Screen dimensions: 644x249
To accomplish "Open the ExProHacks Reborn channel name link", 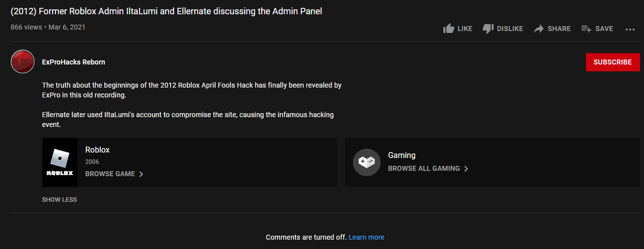I will pyautogui.click(x=74, y=62).
